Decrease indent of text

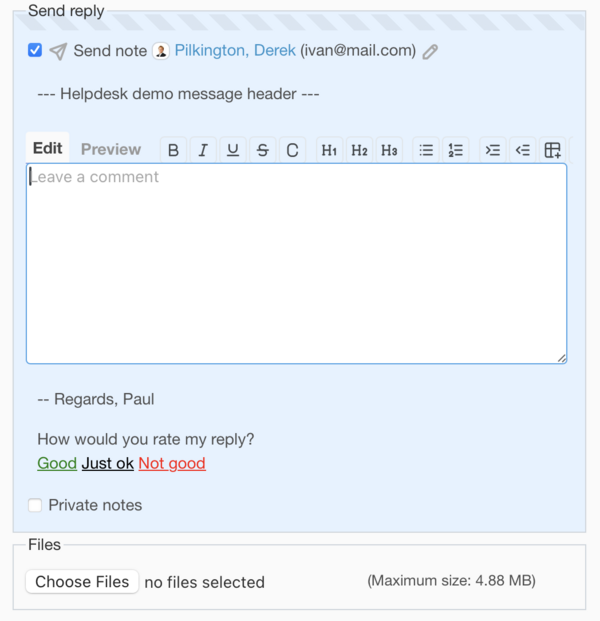pyautogui.click(x=523, y=150)
